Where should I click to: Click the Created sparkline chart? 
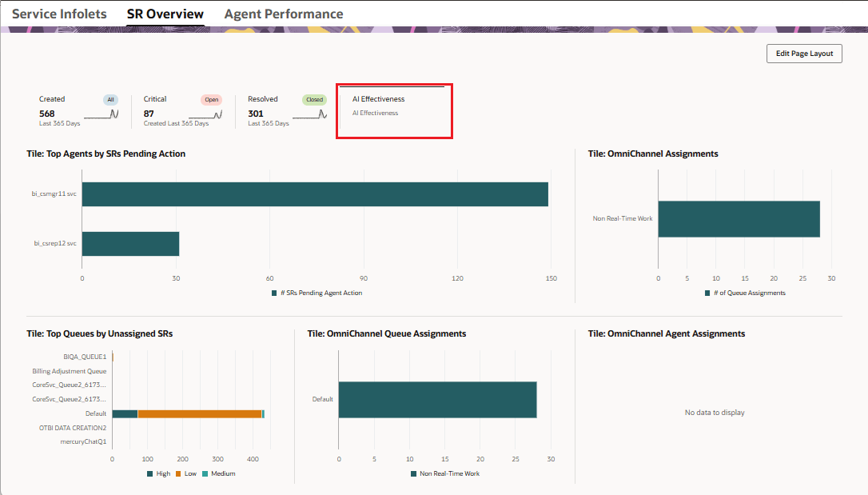pyautogui.click(x=102, y=114)
